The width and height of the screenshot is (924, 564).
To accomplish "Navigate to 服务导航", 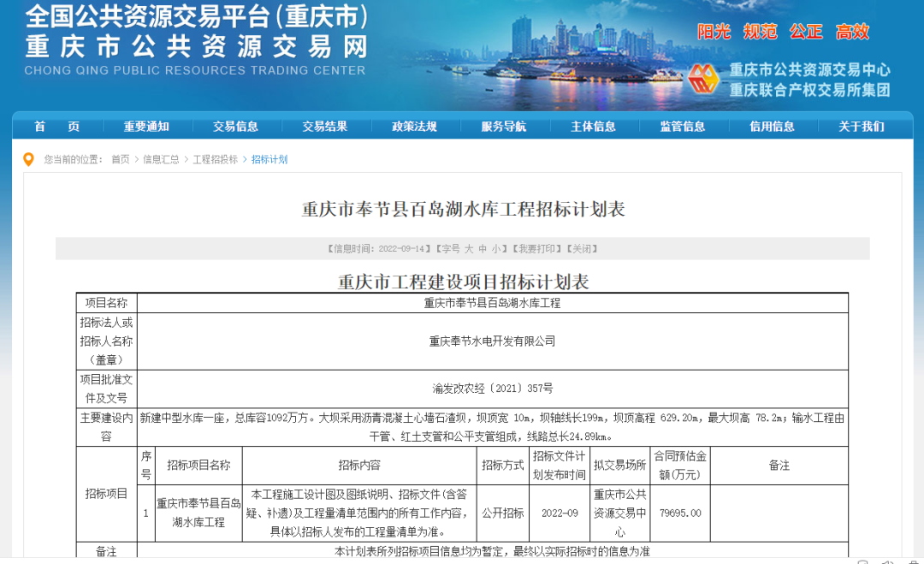I will pyautogui.click(x=504, y=127).
